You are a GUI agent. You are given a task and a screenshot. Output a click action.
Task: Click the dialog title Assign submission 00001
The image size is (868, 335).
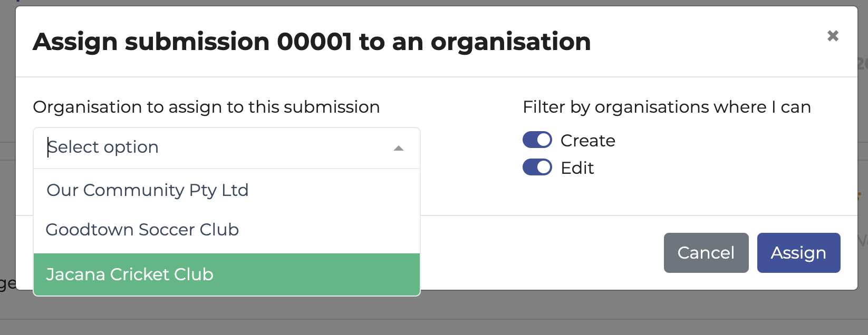(312, 42)
